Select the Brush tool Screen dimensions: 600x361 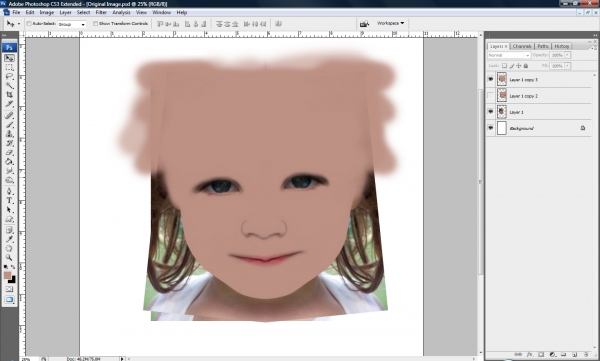coord(9,125)
